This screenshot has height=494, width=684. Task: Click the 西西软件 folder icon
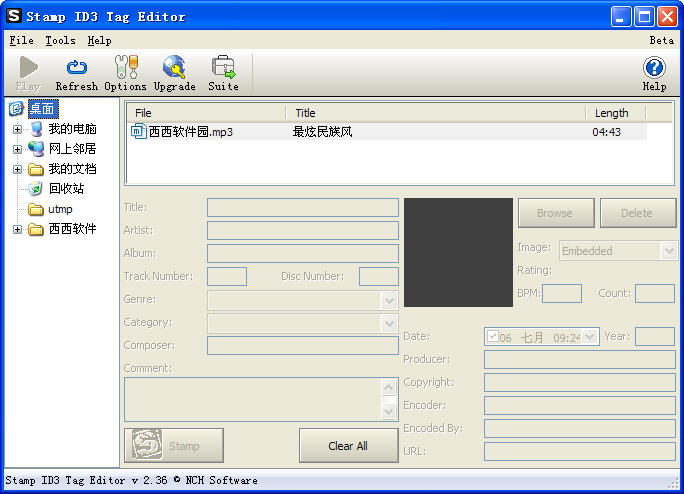36,229
